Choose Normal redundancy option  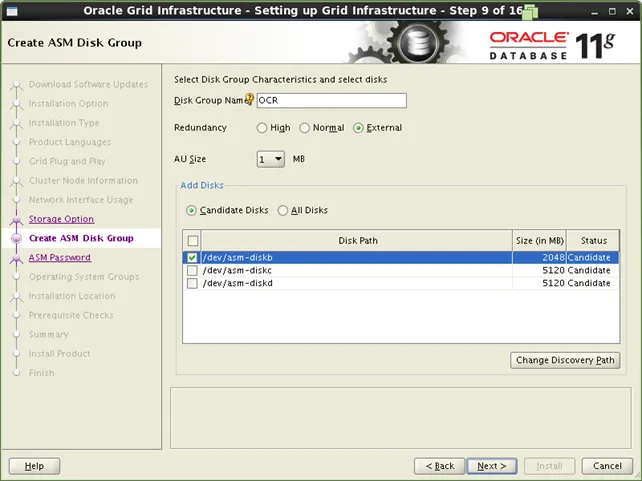[305, 128]
